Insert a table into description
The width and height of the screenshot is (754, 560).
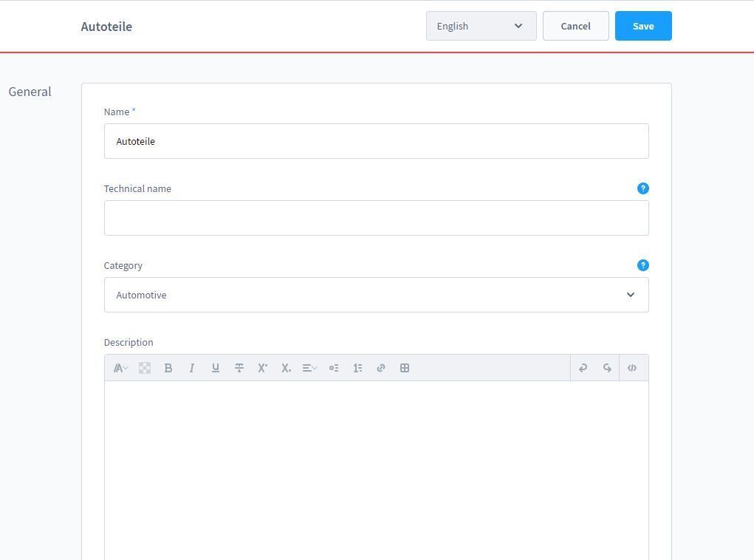(405, 368)
